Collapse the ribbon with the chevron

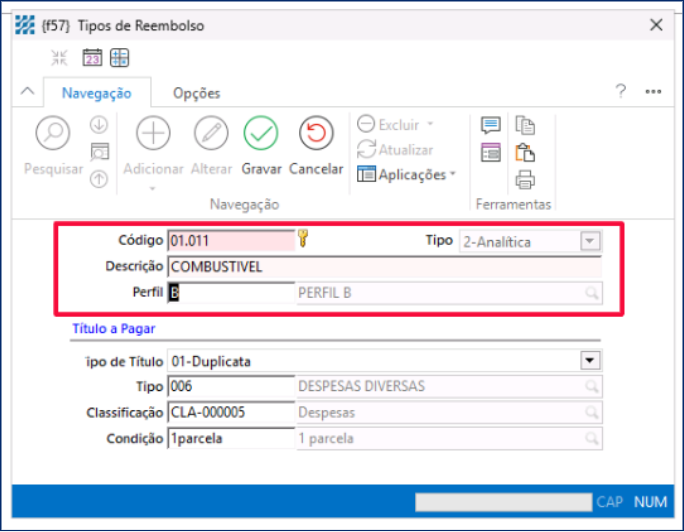[27, 92]
